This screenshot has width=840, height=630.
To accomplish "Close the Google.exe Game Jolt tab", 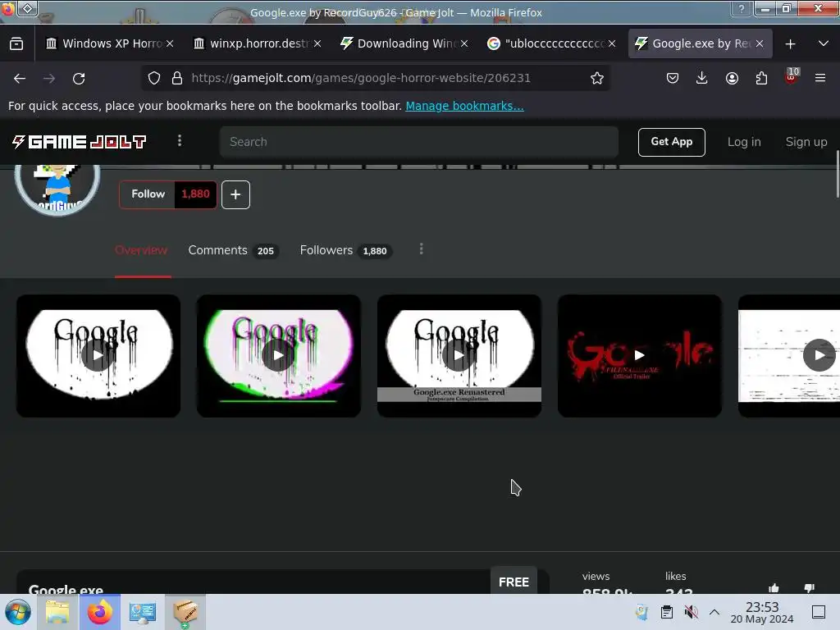I will (760, 43).
